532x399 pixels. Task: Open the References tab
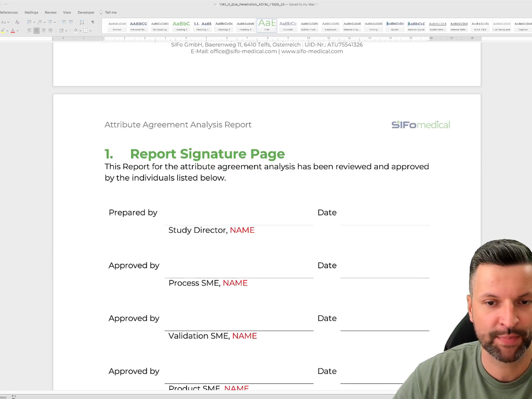point(8,12)
